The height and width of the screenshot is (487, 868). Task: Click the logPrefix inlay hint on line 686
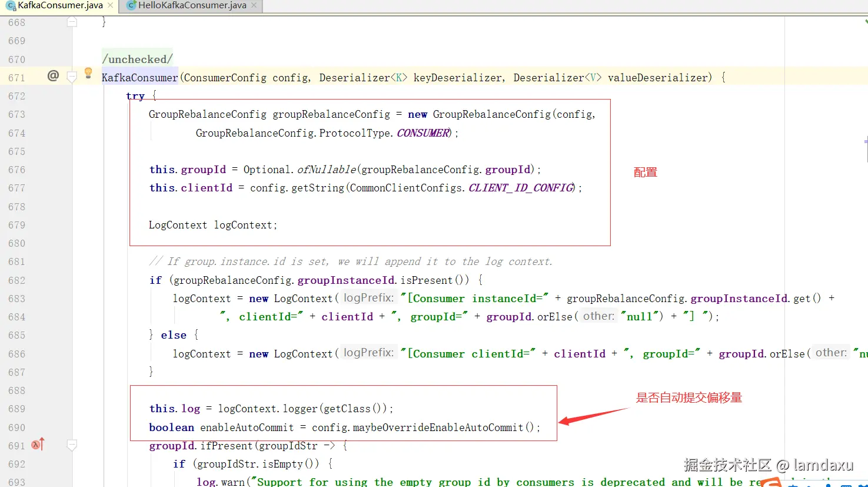tap(368, 353)
